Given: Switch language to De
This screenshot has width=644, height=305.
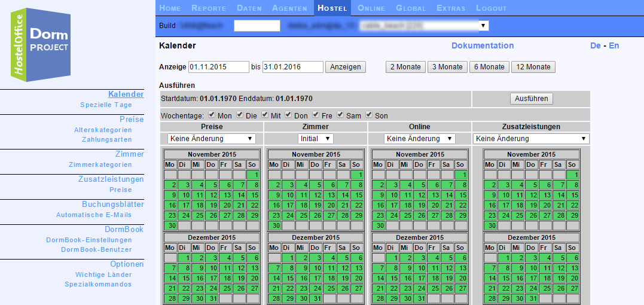Looking at the screenshot, I should click(595, 45).
